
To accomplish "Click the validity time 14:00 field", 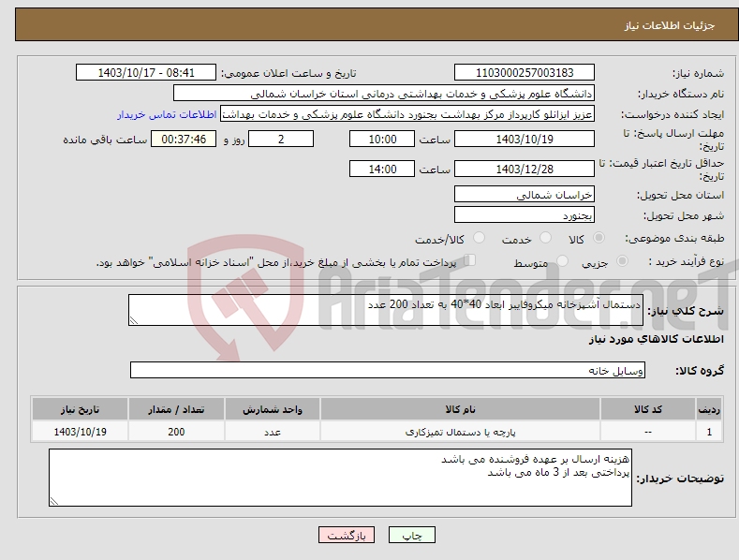I will click(382, 169).
